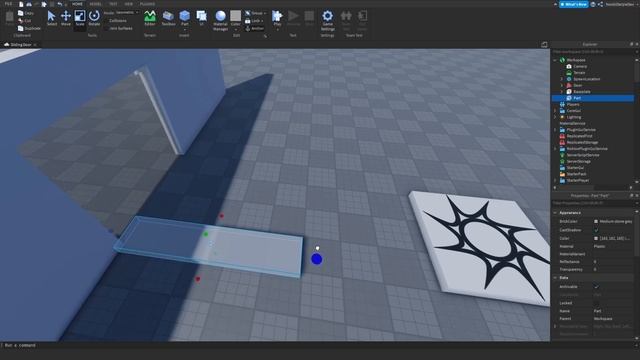
Task: Click the Copy clipboard icon
Action: tap(21, 13)
